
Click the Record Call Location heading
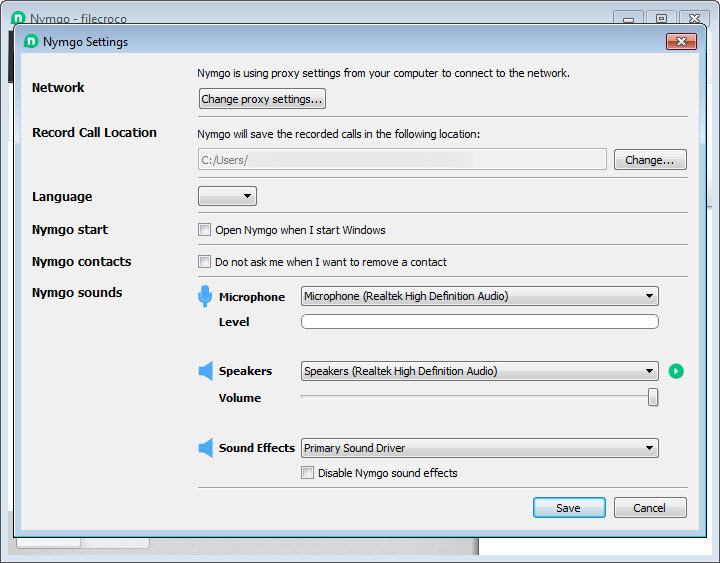[x=94, y=133]
